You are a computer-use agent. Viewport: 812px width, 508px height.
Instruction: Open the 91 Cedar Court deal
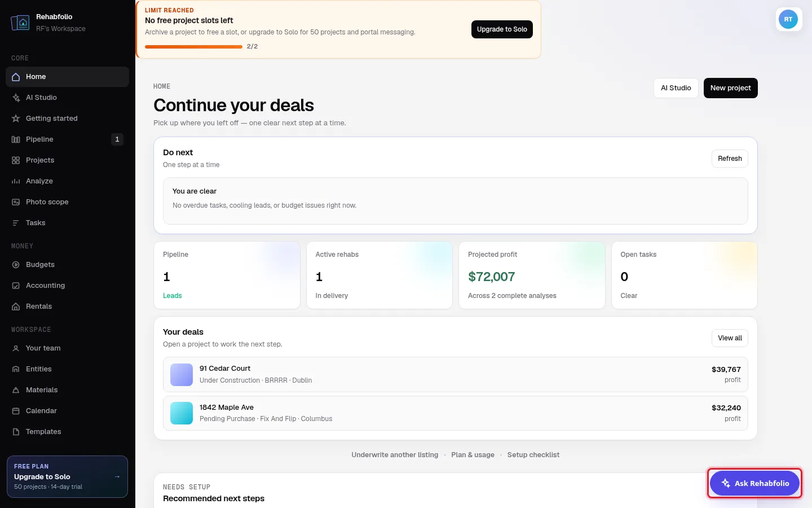click(455, 374)
